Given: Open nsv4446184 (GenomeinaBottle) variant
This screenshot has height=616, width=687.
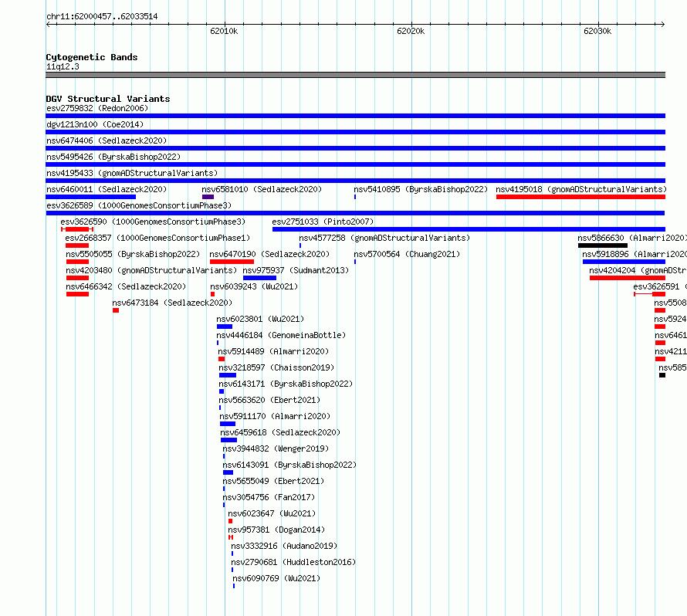Looking at the screenshot, I should tap(281, 335).
